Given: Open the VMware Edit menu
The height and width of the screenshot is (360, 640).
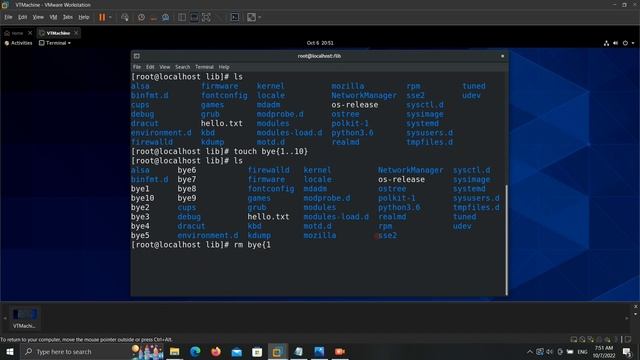Looking at the screenshot, I should [22, 17].
